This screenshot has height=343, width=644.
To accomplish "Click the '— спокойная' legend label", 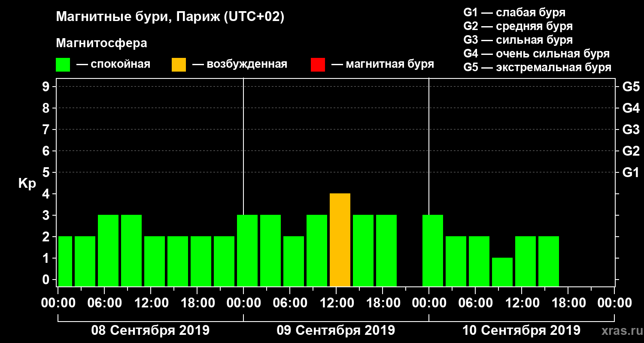I will click(x=113, y=65).
